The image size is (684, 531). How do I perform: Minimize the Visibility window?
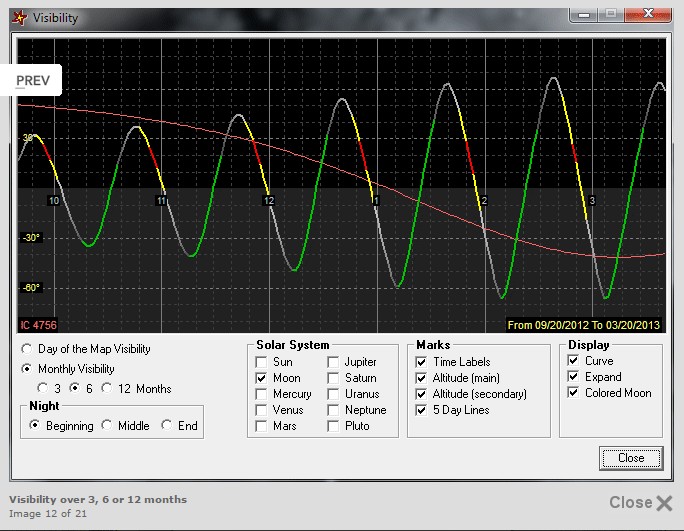tap(584, 14)
